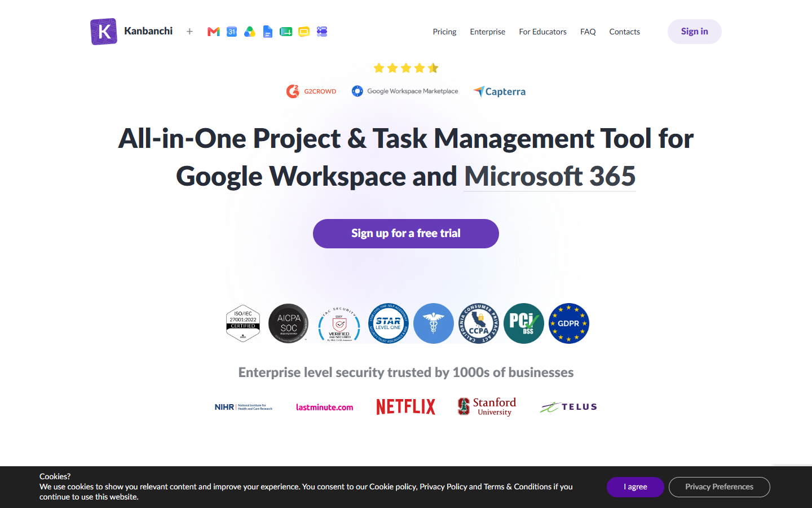Image resolution: width=812 pixels, height=508 pixels.
Task: Click the TAC Security verified badge
Action: point(339,325)
